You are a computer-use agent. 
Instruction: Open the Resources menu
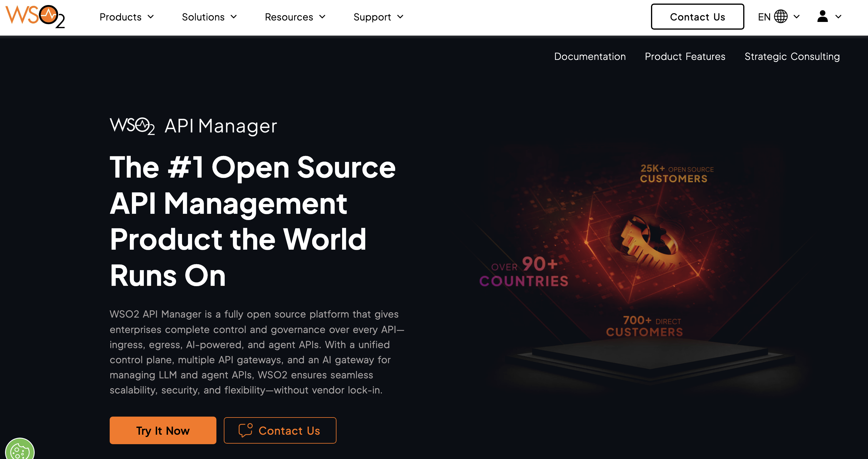click(295, 17)
